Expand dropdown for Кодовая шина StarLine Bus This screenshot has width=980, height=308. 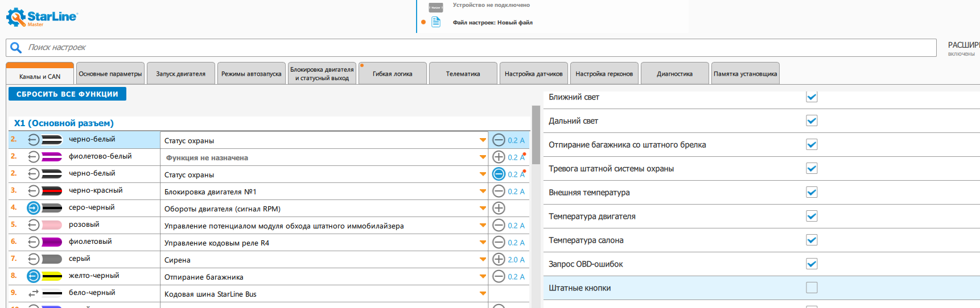[483, 294]
